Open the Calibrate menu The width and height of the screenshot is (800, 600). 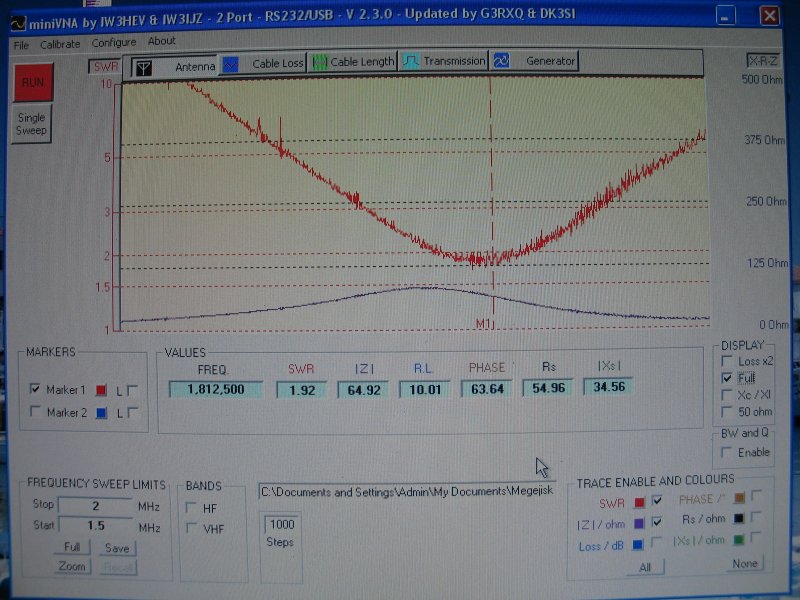tap(60, 44)
